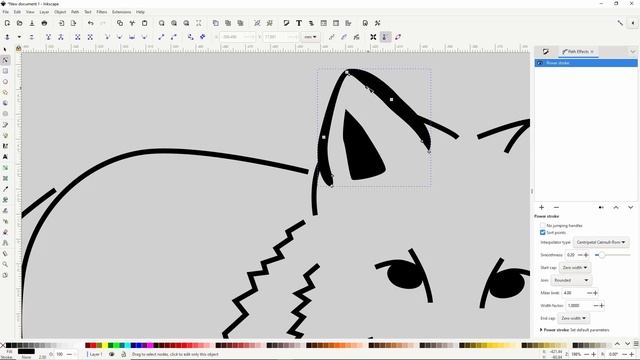Screen dimensions: 640x360
Task: Select the Rectangle tool
Action: (5, 71)
